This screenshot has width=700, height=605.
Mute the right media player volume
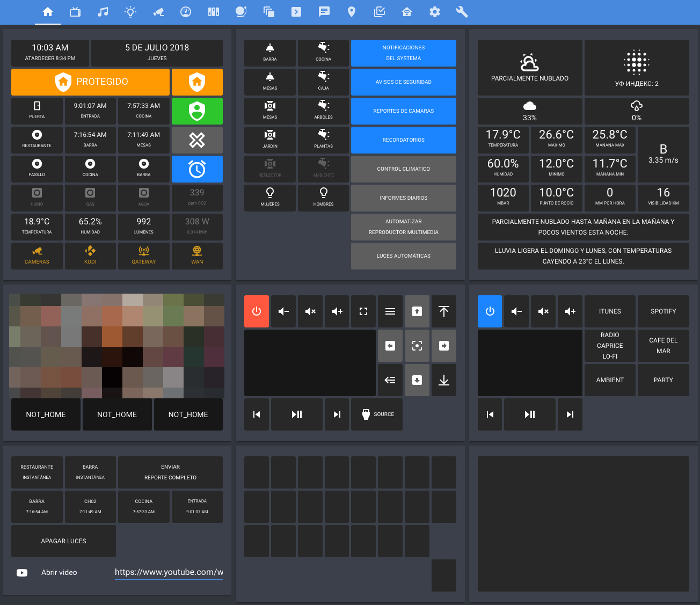pyautogui.click(x=543, y=311)
